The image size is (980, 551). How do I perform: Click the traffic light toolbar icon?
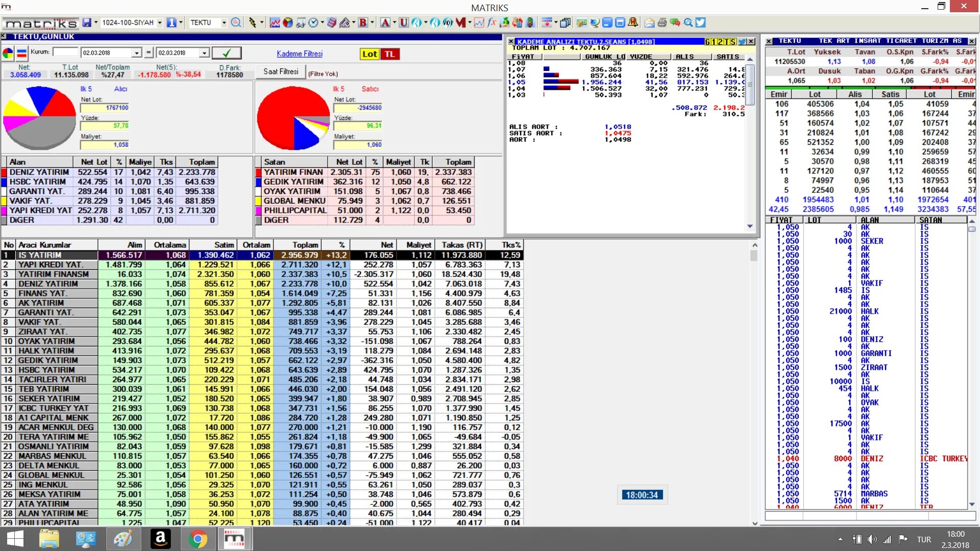(530, 22)
